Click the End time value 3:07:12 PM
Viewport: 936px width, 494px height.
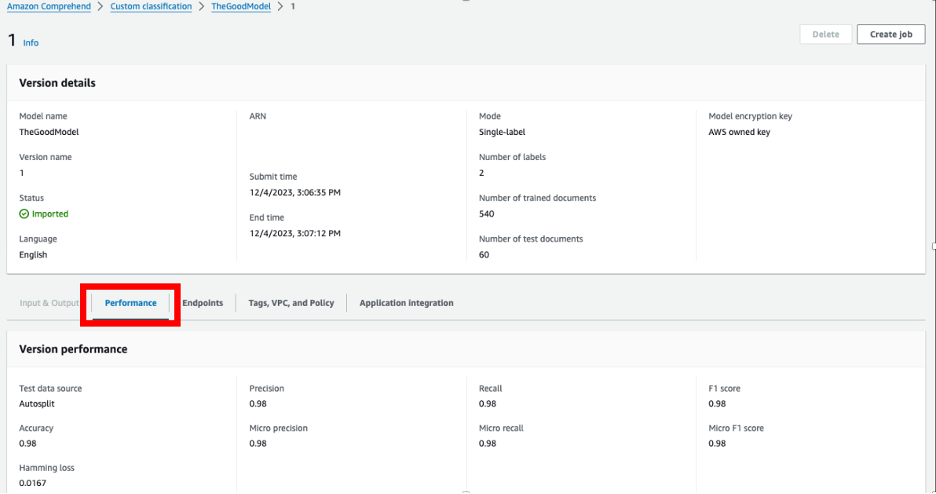pos(295,233)
